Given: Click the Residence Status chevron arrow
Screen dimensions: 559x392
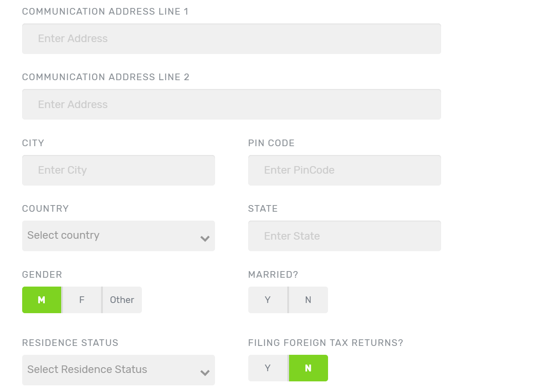Looking at the screenshot, I should (205, 373).
